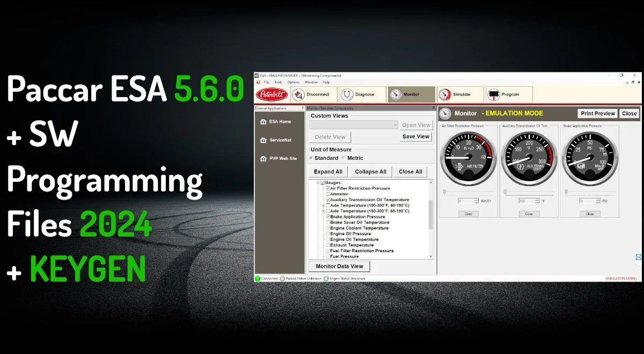Click the tree scroll down arrow
644x354 pixels.
(x=430, y=256)
